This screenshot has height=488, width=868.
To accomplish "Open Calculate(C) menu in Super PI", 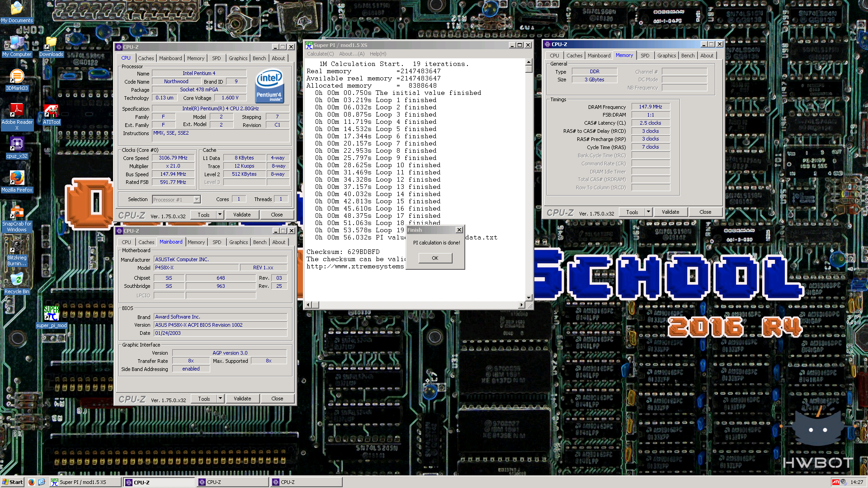I will pyautogui.click(x=320, y=54).
